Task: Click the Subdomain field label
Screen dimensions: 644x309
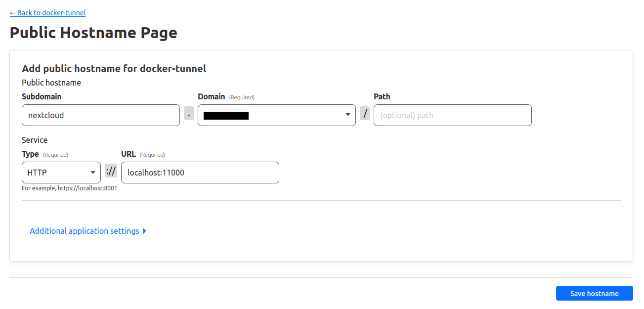Action: pyautogui.click(x=42, y=96)
